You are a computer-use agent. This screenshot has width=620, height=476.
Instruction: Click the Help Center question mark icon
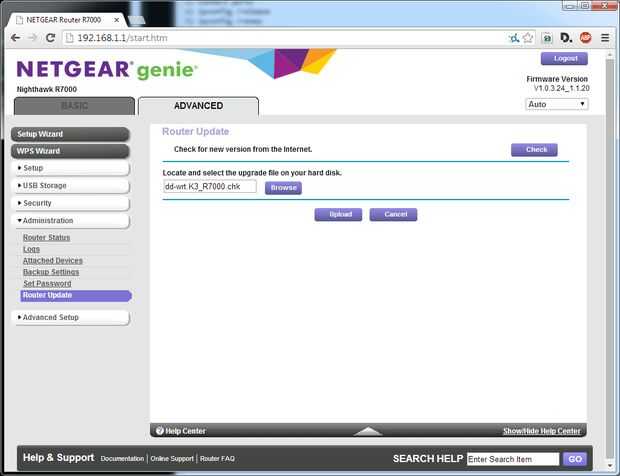[x=159, y=431]
